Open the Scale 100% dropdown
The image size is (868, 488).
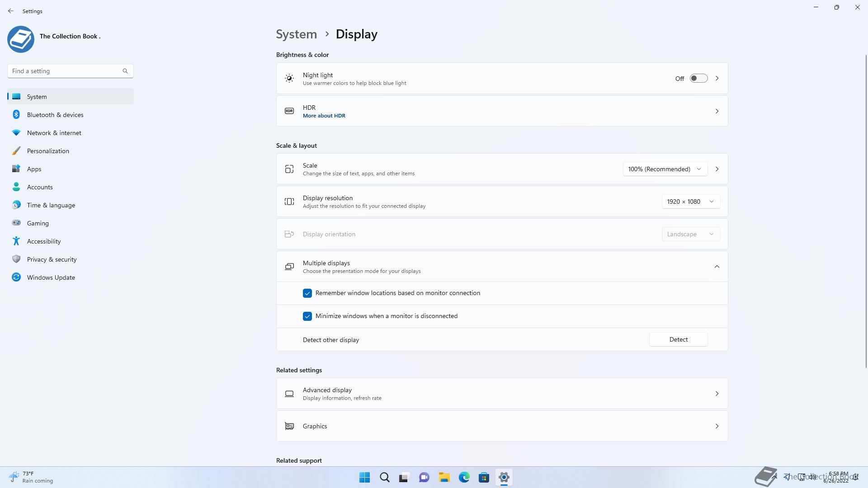[x=665, y=169]
